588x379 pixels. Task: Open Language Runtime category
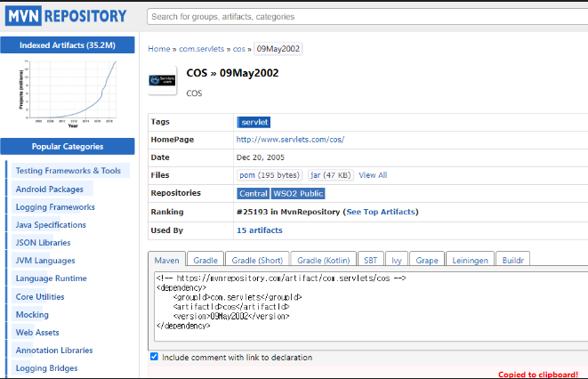(x=51, y=278)
